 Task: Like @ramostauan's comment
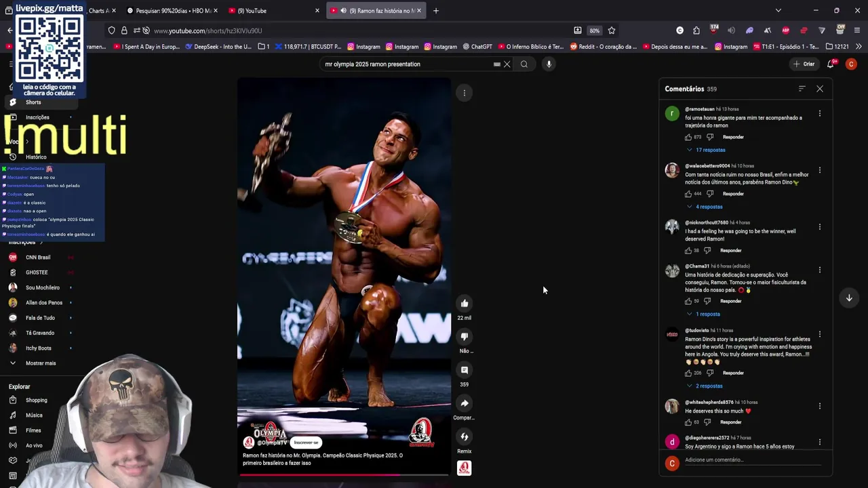pos(689,137)
